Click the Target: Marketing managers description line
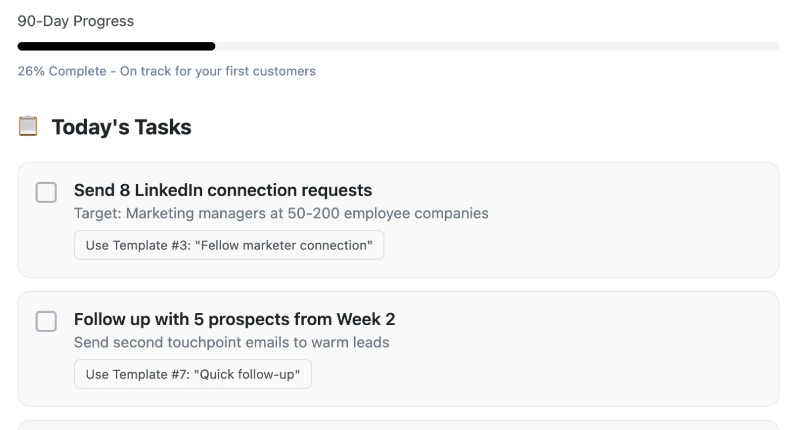 click(x=281, y=213)
